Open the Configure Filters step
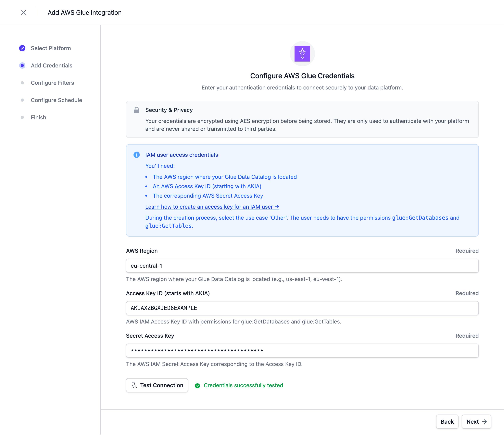504x435 pixels. point(52,83)
